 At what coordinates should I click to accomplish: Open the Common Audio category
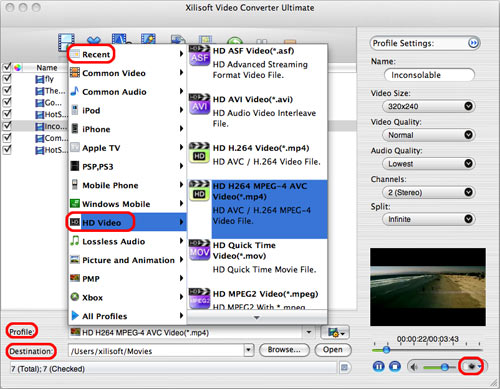point(127,92)
